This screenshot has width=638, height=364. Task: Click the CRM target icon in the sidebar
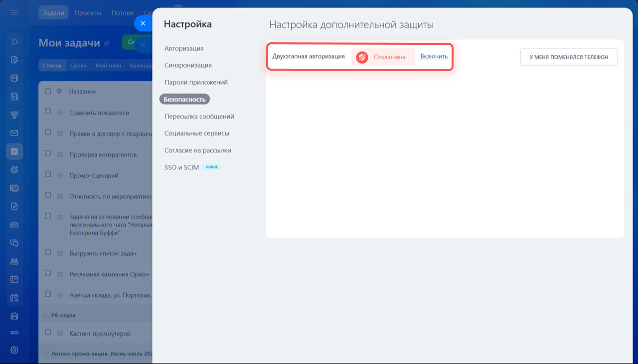pyautogui.click(x=14, y=169)
